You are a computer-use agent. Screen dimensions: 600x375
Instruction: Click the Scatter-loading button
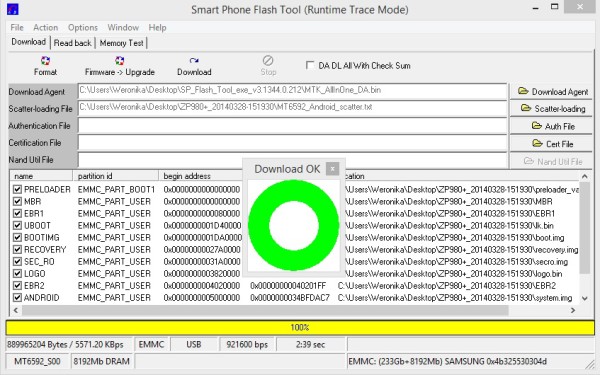[x=551, y=109]
